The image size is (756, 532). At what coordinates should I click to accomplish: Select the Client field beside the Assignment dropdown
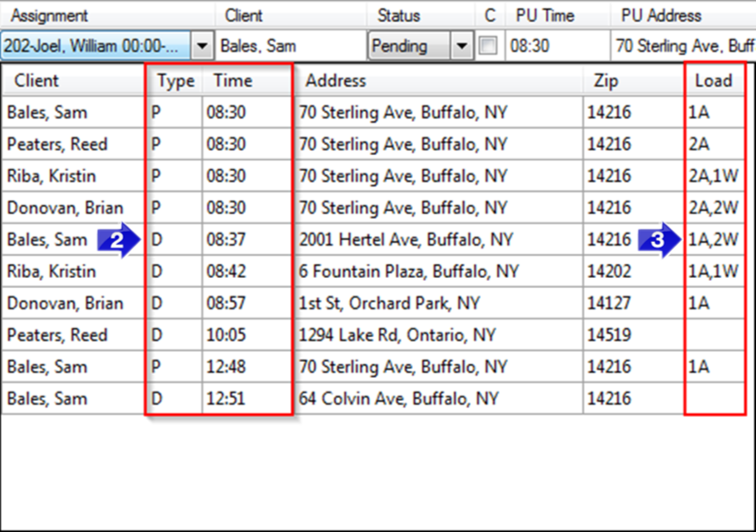pos(291,46)
